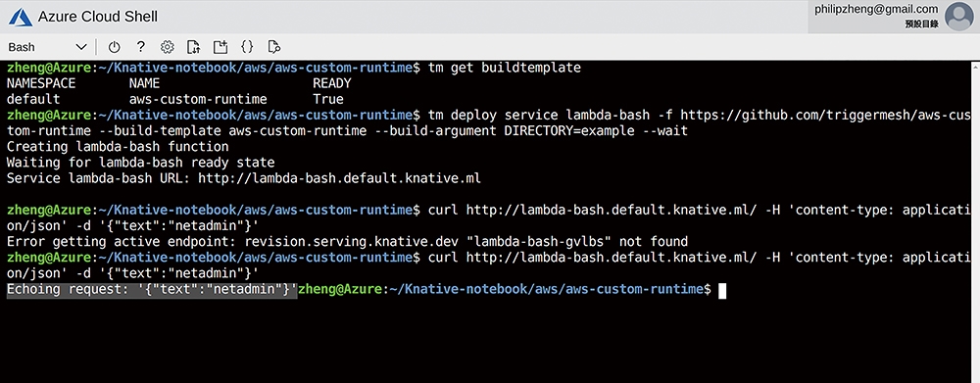
Task: Click the 'default' namespace value
Action: (33, 99)
